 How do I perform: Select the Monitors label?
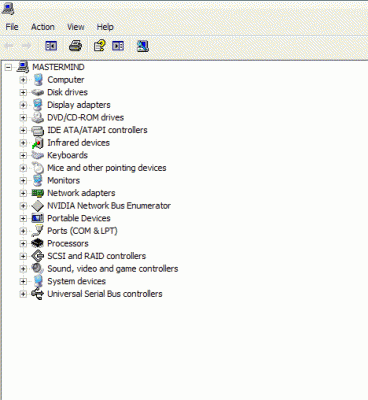(x=64, y=181)
